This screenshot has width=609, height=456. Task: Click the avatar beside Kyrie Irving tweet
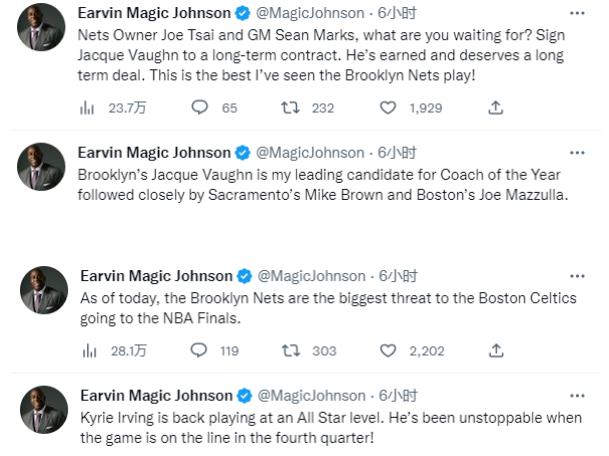click(43, 410)
